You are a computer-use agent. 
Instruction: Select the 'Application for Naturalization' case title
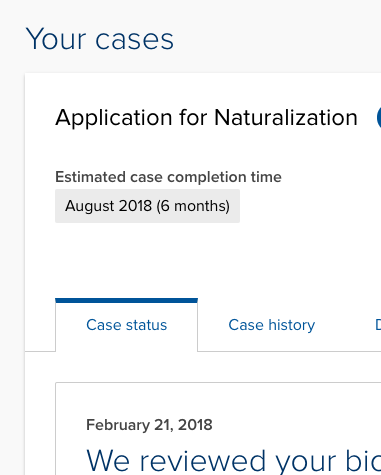[206, 118]
